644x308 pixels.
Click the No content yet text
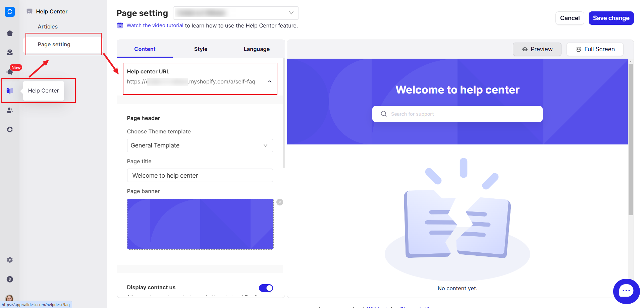pyautogui.click(x=458, y=288)
